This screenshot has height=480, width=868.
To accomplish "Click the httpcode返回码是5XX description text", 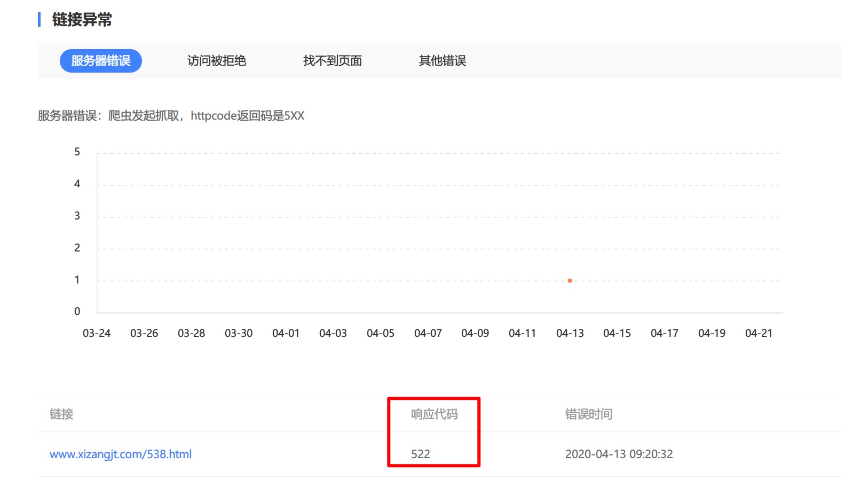I will pos(247,116).
